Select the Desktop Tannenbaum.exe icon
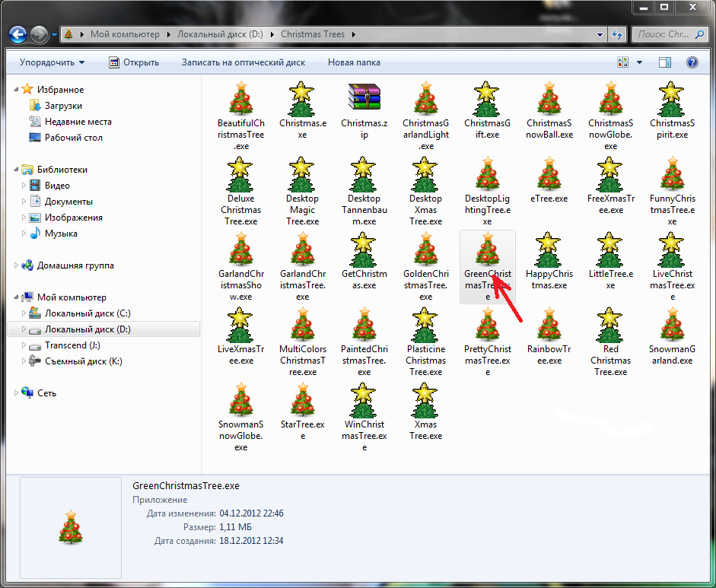 coord(364,173)
